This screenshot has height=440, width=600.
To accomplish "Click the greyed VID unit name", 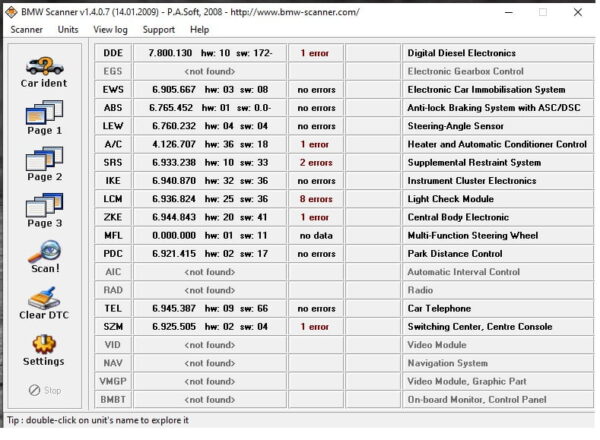I will tap(113, 345).
